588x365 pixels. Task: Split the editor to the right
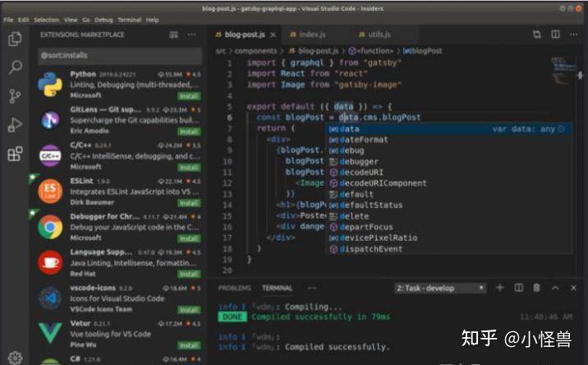pos(555,35)
